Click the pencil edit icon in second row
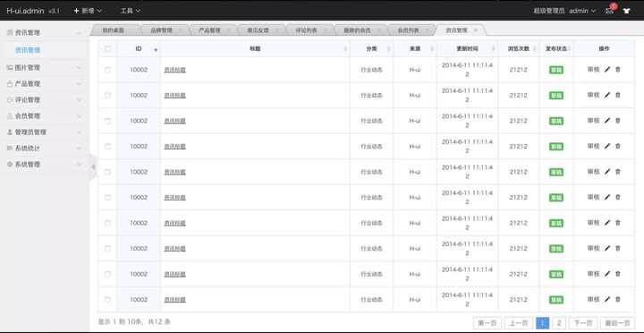The height and width of the screenshot is (333, 644). (607, 95)
